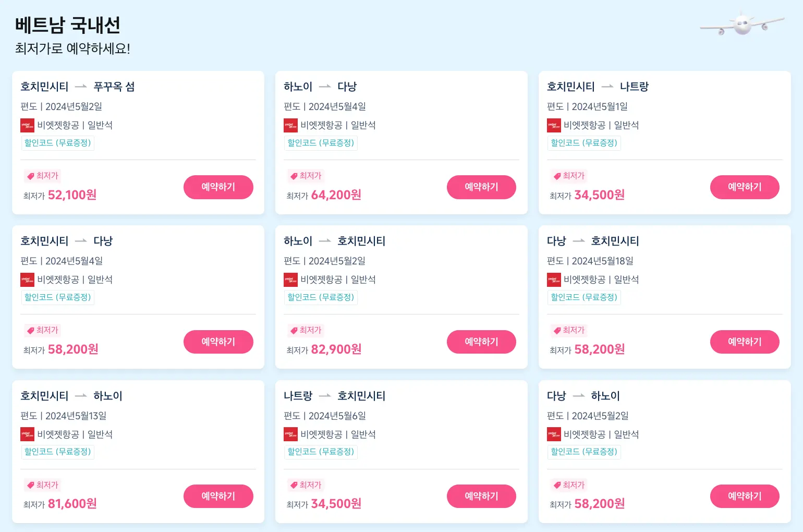Click the 82,900원 price on 하노이-호치민시티 card
The height and width of the screenshot is (532, 803).
[x=335, y=349]
